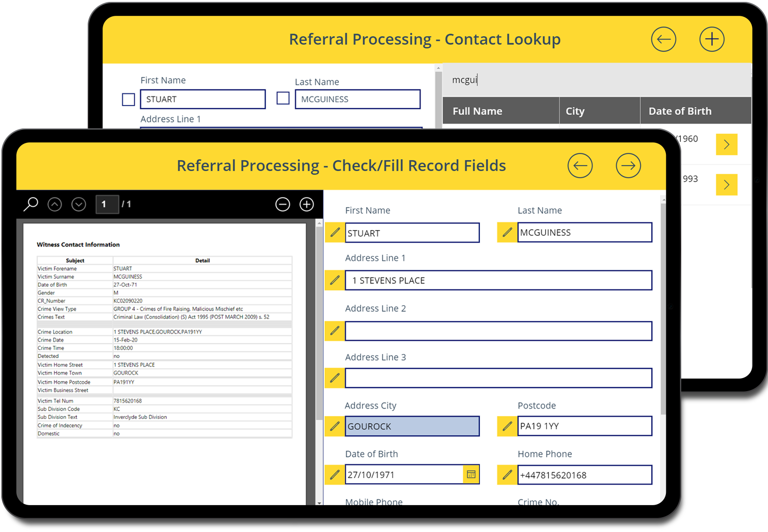This screenshot has height=532, width=768.
Task: Open the first contact result chevron
Action: 726,144
